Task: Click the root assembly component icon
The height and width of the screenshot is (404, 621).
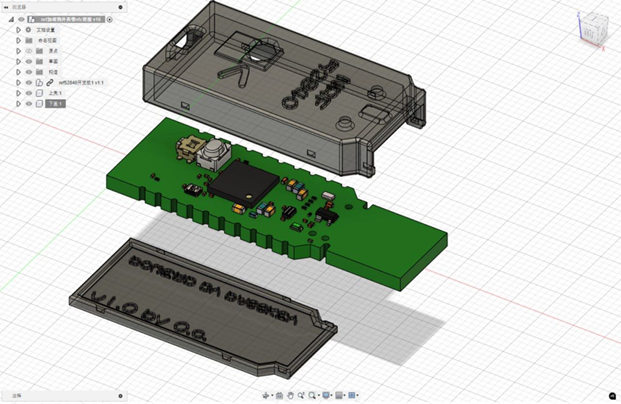Action: [x=32, y=19]
